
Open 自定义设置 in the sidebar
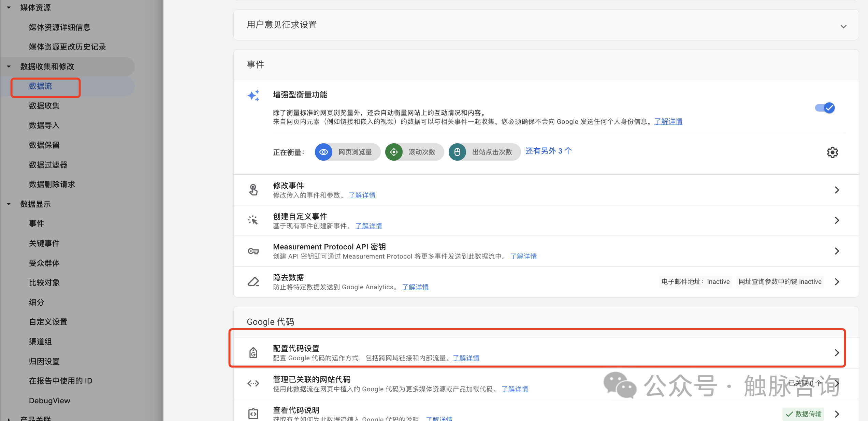[x=48, y=322]
